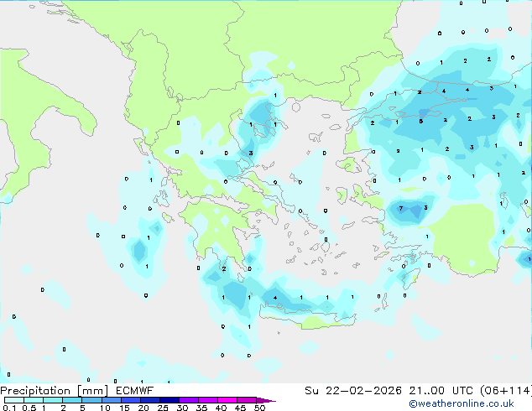The image size is (532, 411).
Task: Click the 45–50 mm legend color swatch
Action: click(x=247, y=400)
